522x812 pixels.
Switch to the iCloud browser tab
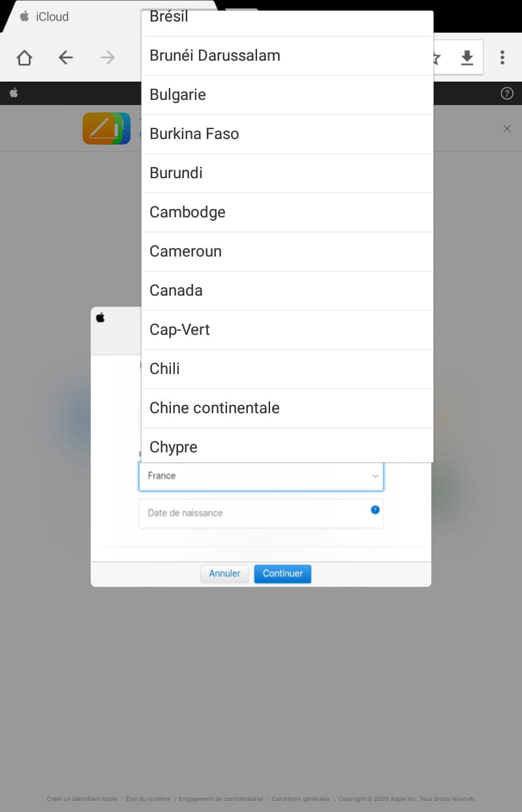tap(44, 16)
